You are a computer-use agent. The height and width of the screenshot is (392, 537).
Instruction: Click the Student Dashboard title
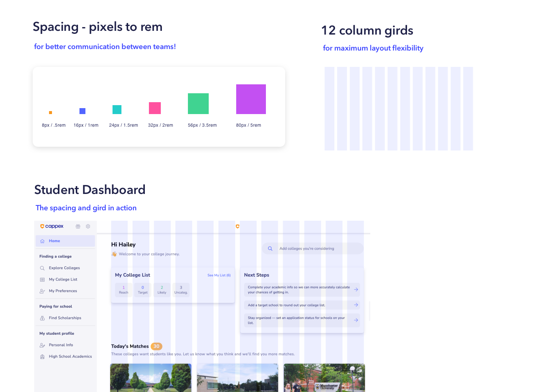90,190
